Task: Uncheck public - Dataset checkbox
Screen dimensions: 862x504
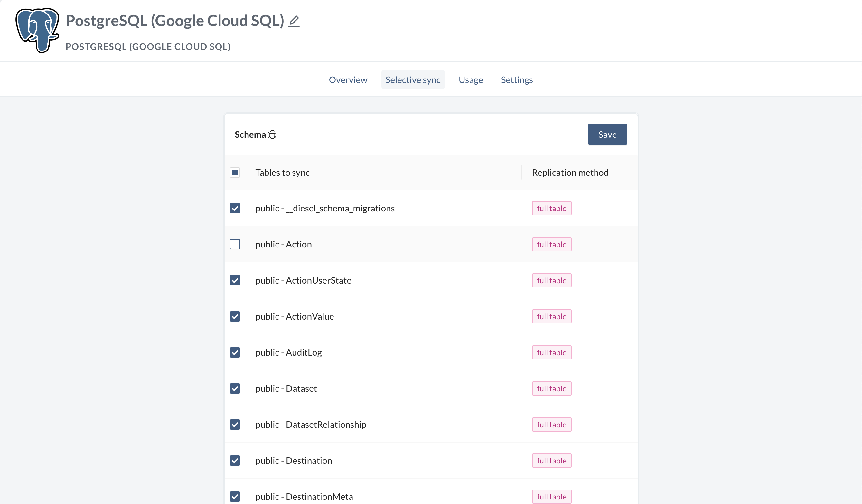Action: click(235, 388)
